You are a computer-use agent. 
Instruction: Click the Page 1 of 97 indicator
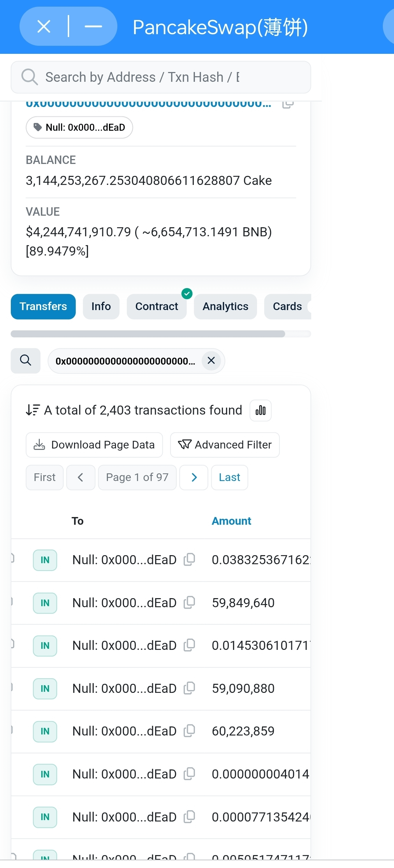tap(137, 477)
